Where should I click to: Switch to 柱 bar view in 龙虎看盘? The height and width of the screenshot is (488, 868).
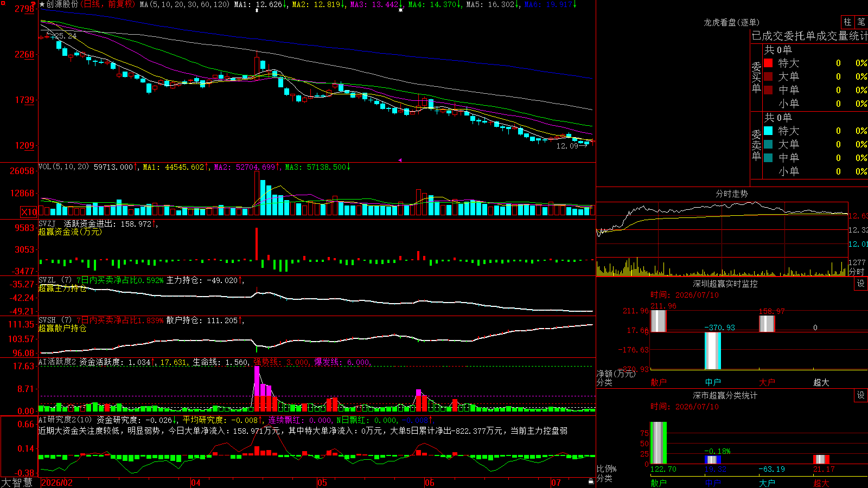pos(847,22)
